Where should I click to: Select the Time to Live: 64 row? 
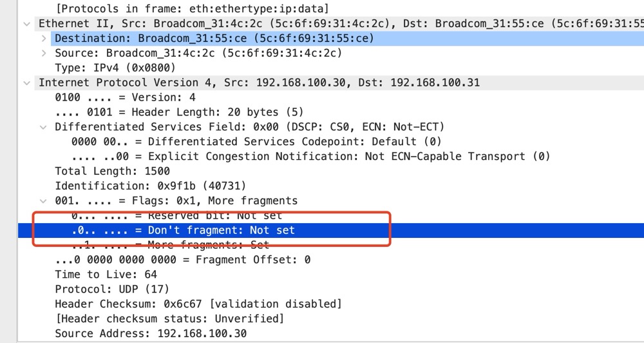point(108,275)
